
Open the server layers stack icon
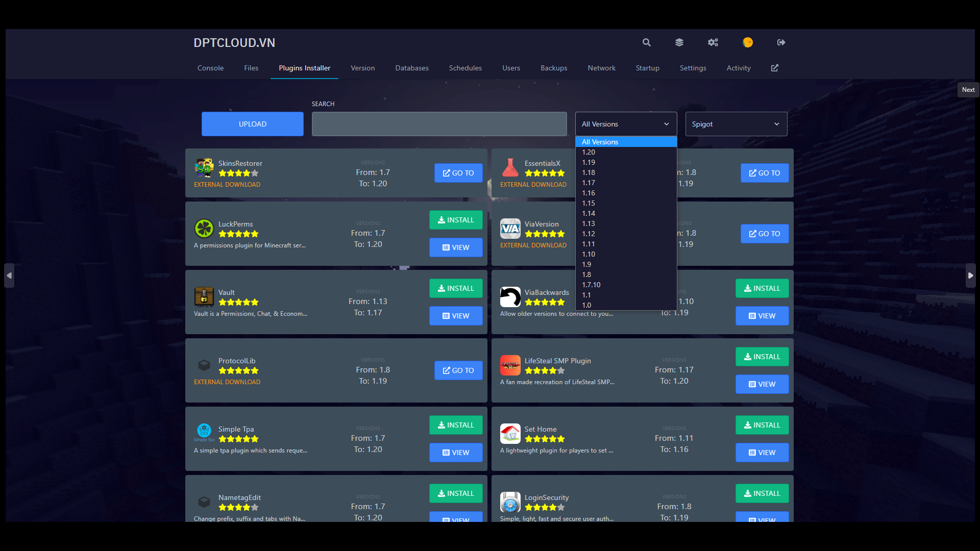click(x=679, y=42)
